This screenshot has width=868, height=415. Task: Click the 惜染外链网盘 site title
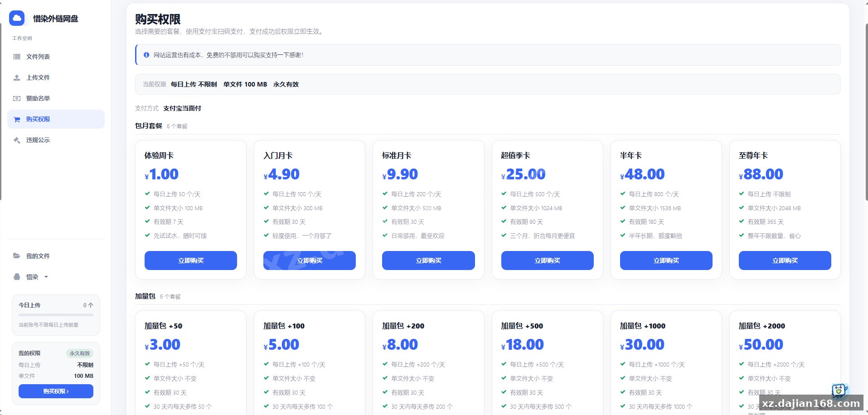[56, 19]
